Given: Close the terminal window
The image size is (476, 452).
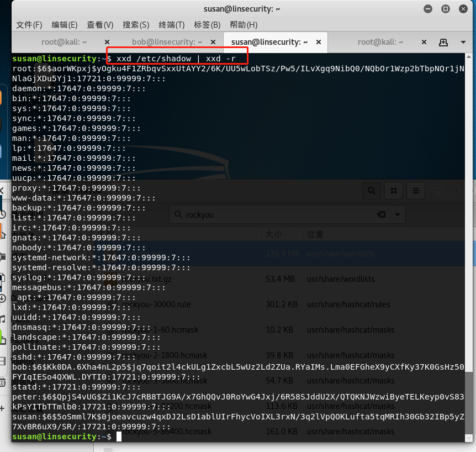Looking at the screenshot, I should tap(463, 9).
